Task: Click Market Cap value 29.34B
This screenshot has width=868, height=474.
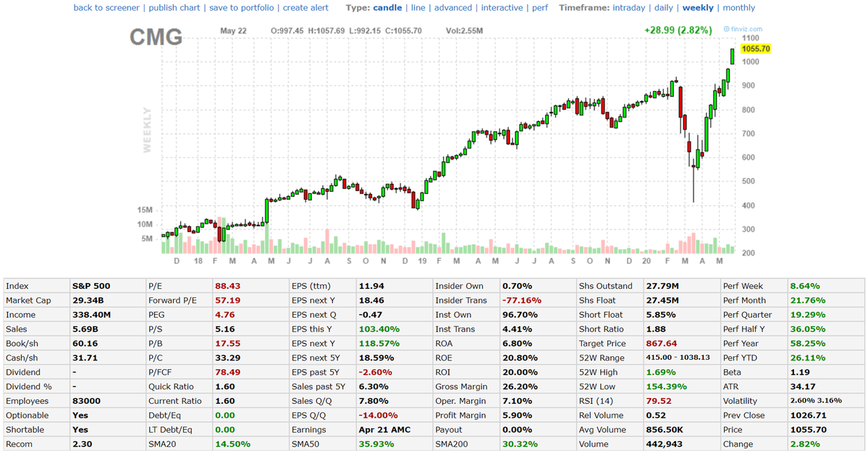Action: [x=89, y=300]
